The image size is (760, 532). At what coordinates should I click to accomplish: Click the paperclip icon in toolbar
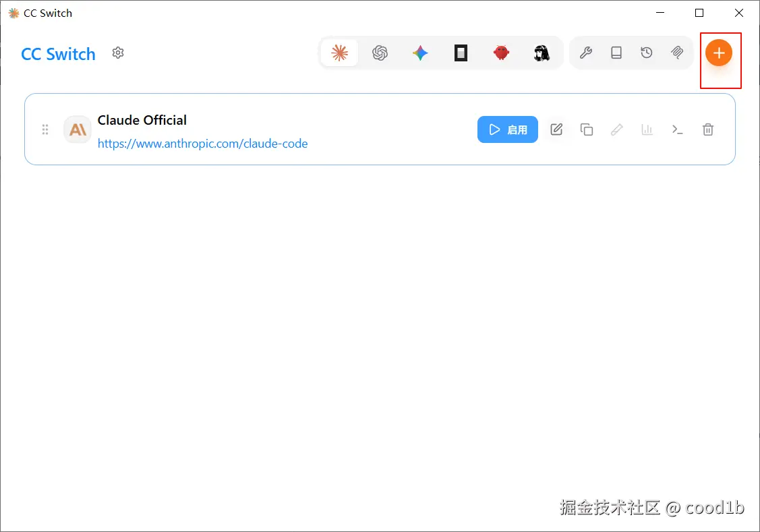pyautogui.click(x=677, y=53)
